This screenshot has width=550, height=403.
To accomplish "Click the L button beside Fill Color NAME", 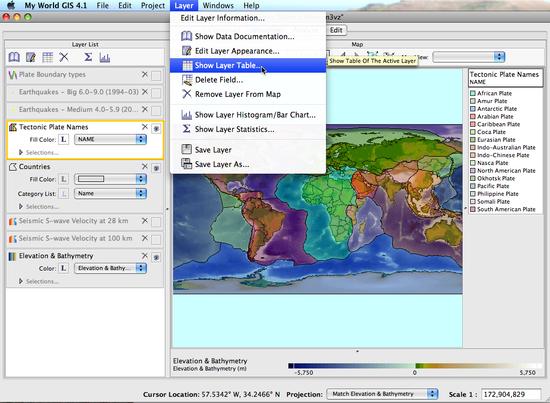I will coord(63,140).
